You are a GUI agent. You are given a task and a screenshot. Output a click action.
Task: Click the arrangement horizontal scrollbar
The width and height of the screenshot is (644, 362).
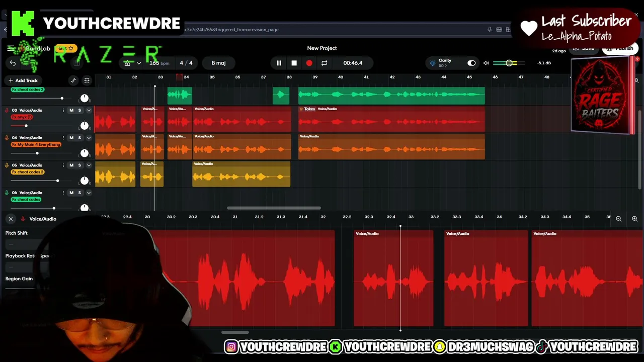tap(274, 208)
